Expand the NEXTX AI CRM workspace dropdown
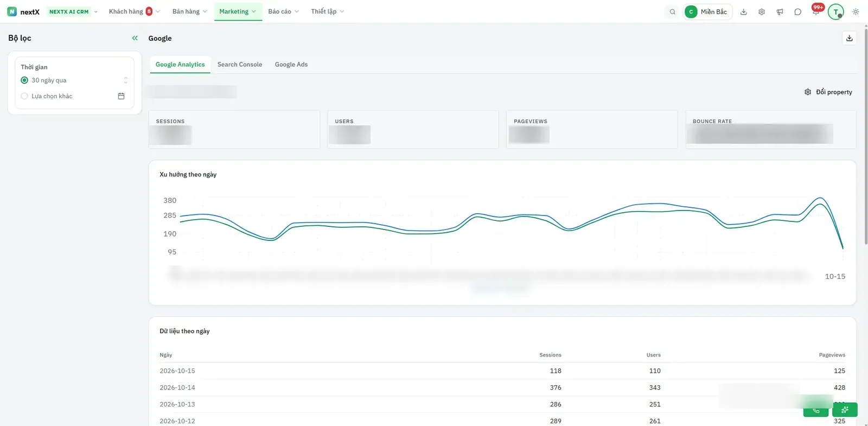Screen dimensions: 868x426 coord(73,11)
